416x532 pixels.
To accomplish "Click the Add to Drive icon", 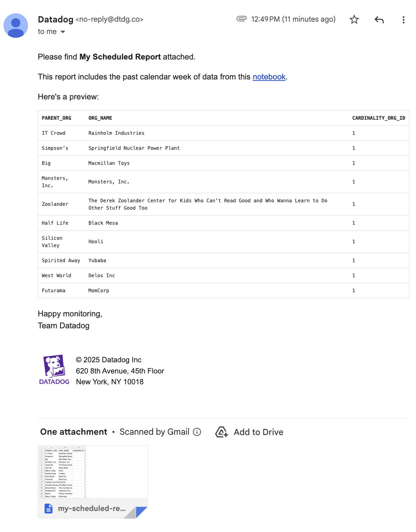I will pos(221,432).
